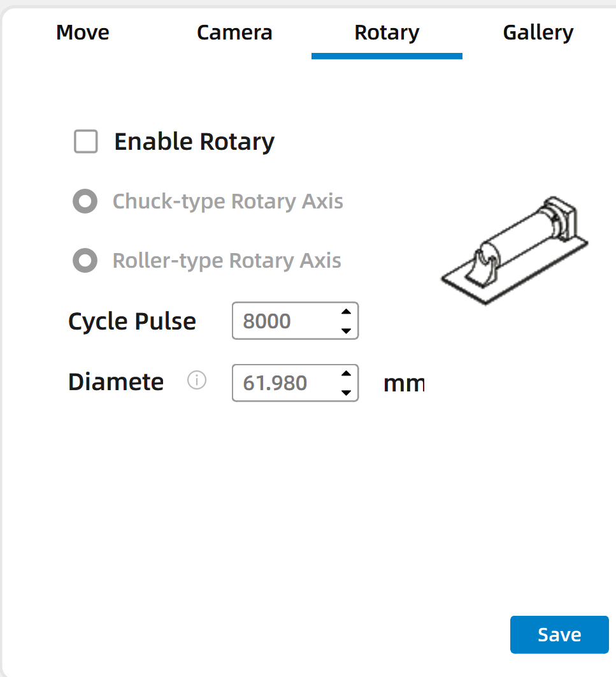Tick the Enable Rotary checkbox box
The image size is (616, 677).
tap(86, 142)
